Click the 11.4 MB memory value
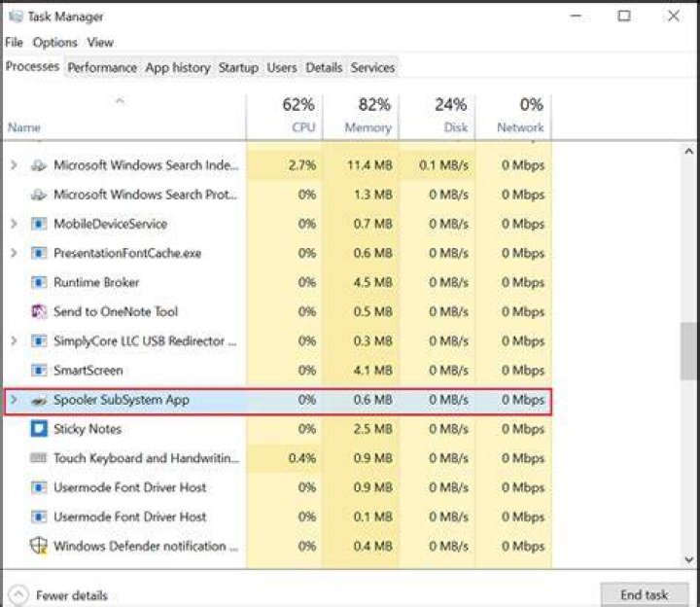The height and width of the screenshot is (607, 700). [369, 165]
